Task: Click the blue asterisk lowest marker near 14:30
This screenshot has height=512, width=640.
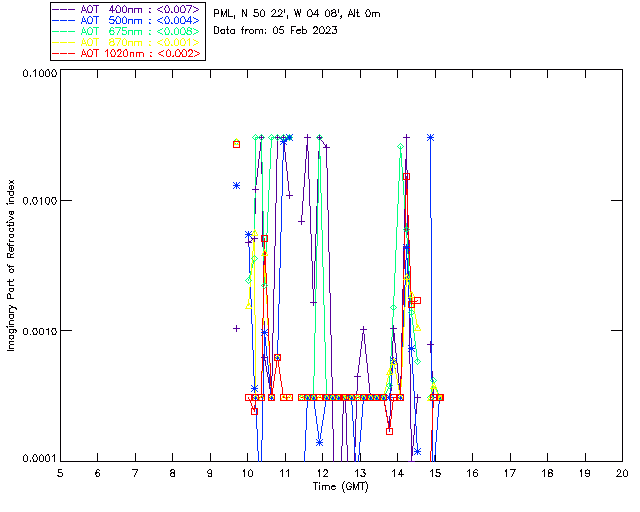Action: pos(417,452)
